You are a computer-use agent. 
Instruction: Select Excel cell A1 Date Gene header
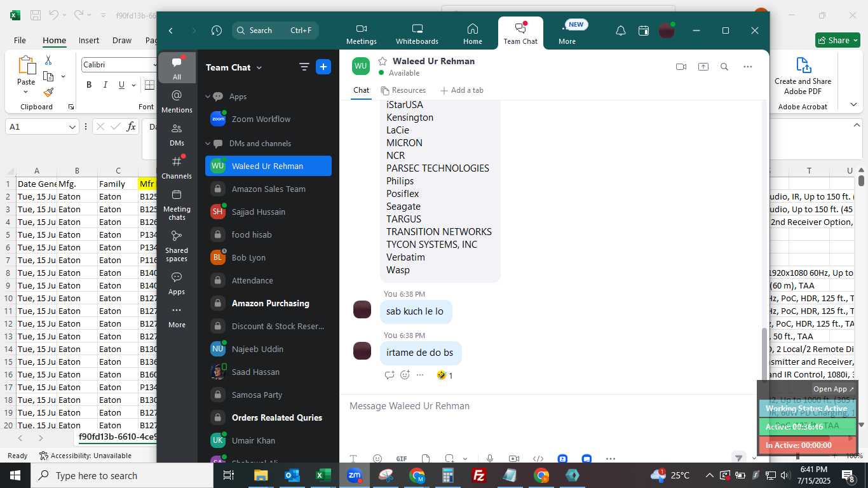36,184
